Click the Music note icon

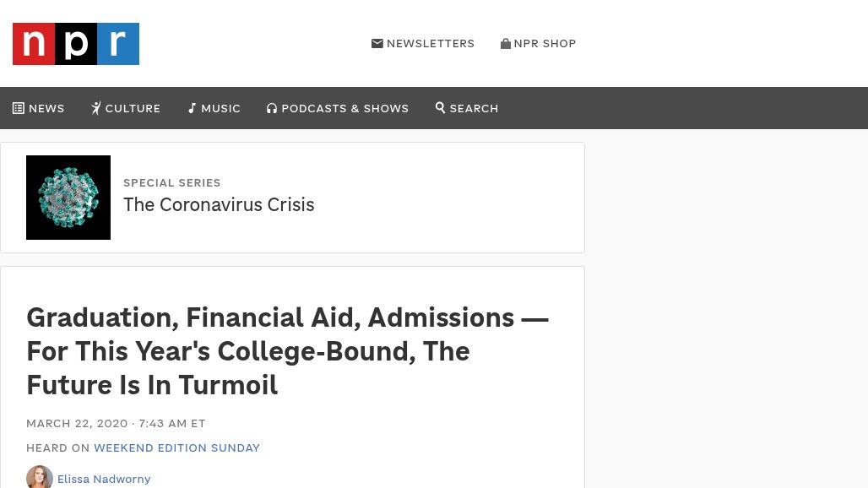193,108
